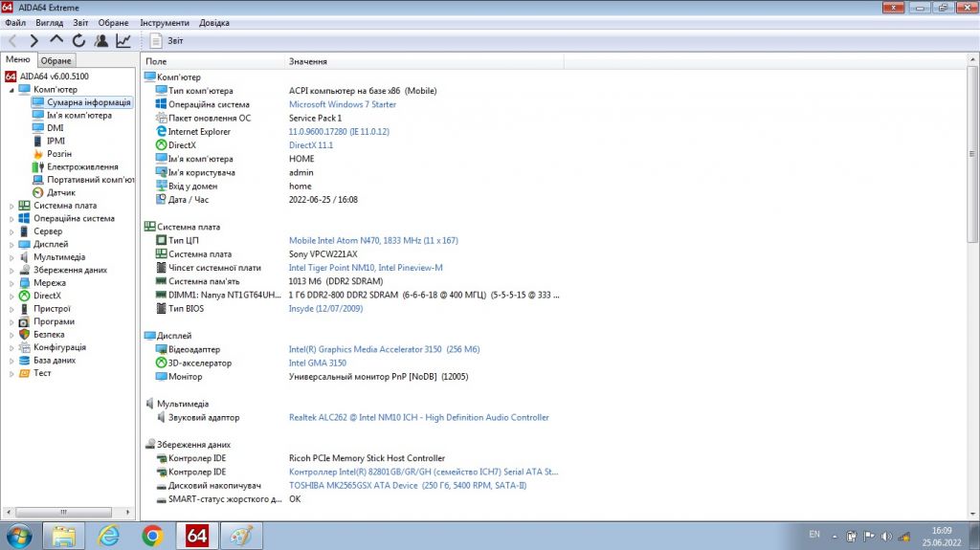Expand the Мережа tree node
This screenshot has height=550, width=980.
[11, 282]
